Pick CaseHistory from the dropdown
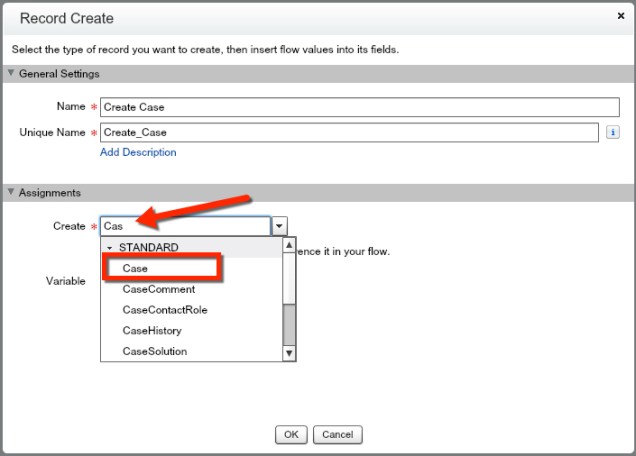 [x=152, y=331]
